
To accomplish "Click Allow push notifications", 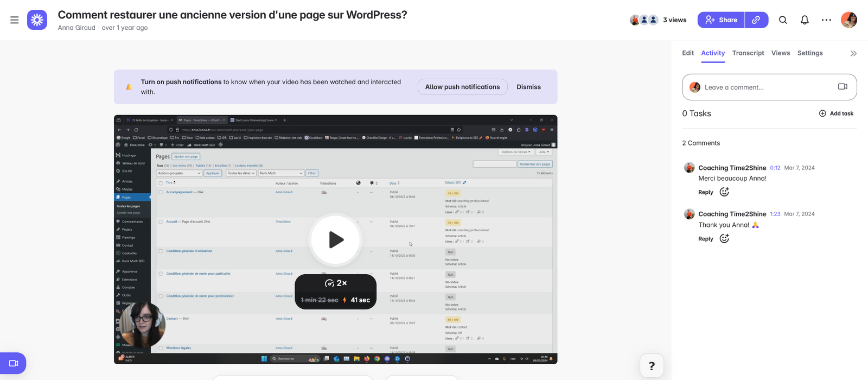I will tap(463, 87).
